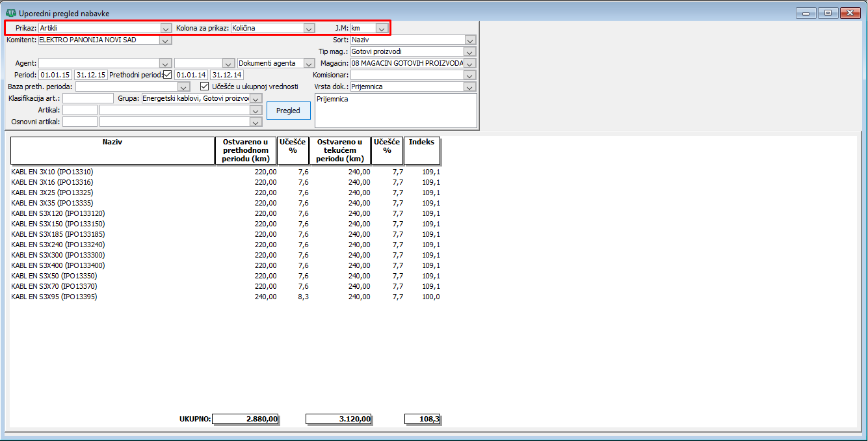Image resolution: width=868 pixels, height=441 pixels.
Task: Open the Prikaz dropdown showing Artikli
Action: click(x=165, y=29)
